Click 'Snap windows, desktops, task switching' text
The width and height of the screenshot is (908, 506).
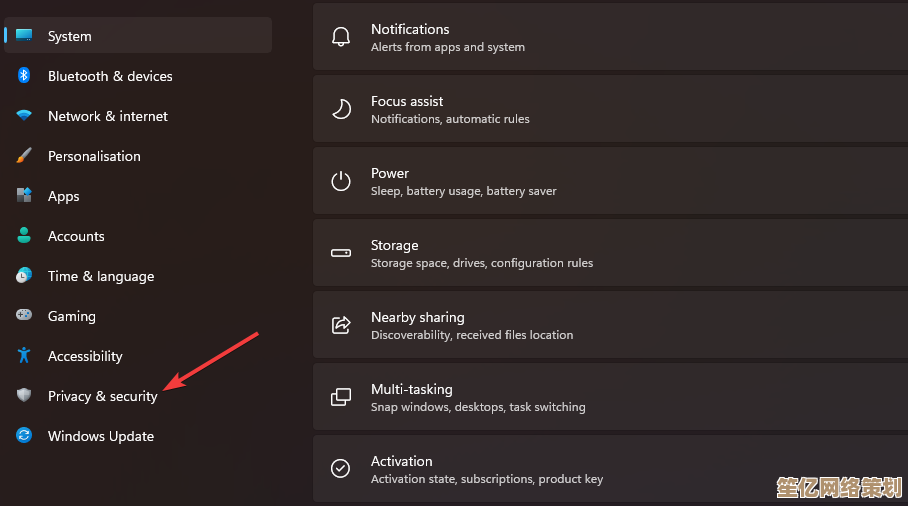click(x=478, y=407)
